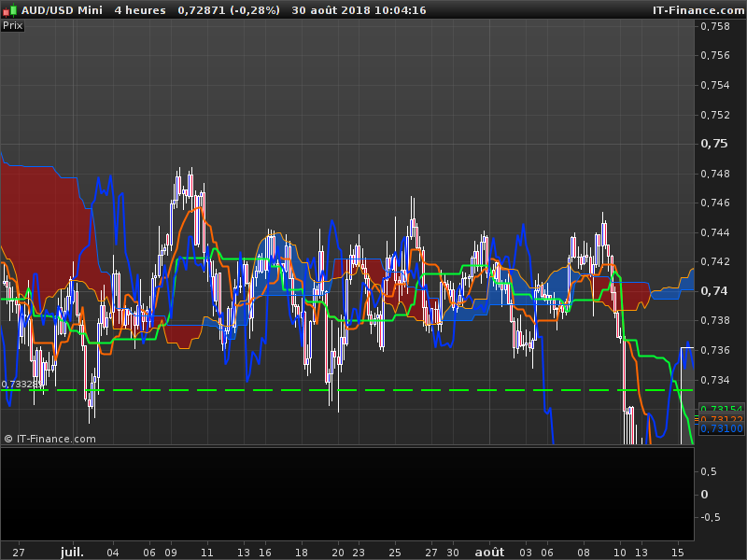Viewport: 747px width, 560px height.
Task: Click the candlestick icon beside AUD/USD Mini
Action: coord(9,10)
